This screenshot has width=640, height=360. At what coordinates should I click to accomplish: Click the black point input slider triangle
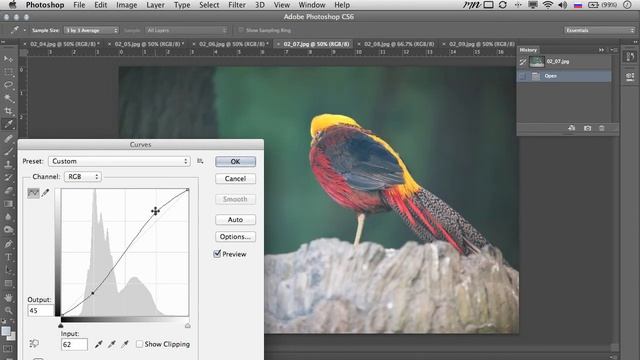tap(61, 325)
